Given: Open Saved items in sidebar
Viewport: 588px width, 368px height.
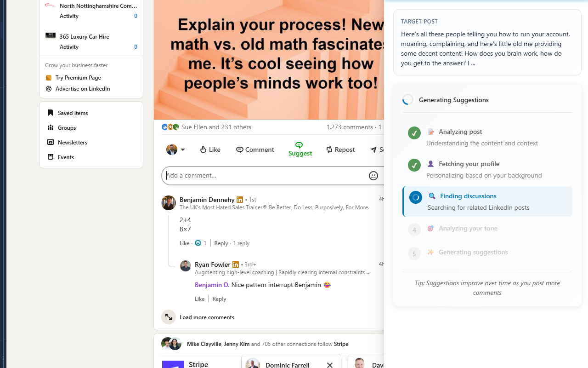Looking at the screenshot, I should pos(73,113).
